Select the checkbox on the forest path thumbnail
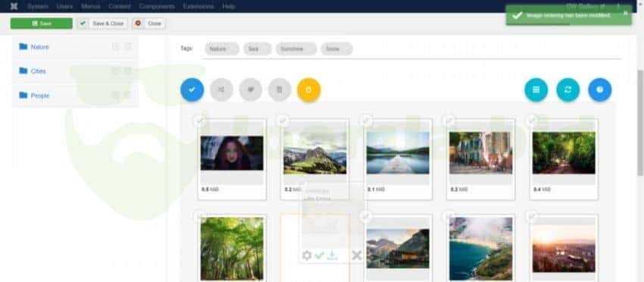This screenshot has height=282, width=644. point(532,121)
